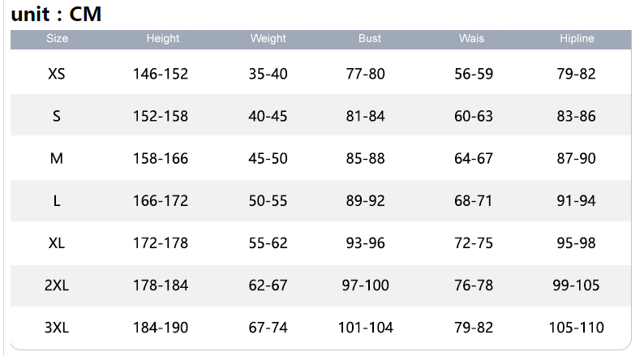This screenshot has height=356, width=644.
Task: Click height value 146-152
Action: click(x=161, y=74)
